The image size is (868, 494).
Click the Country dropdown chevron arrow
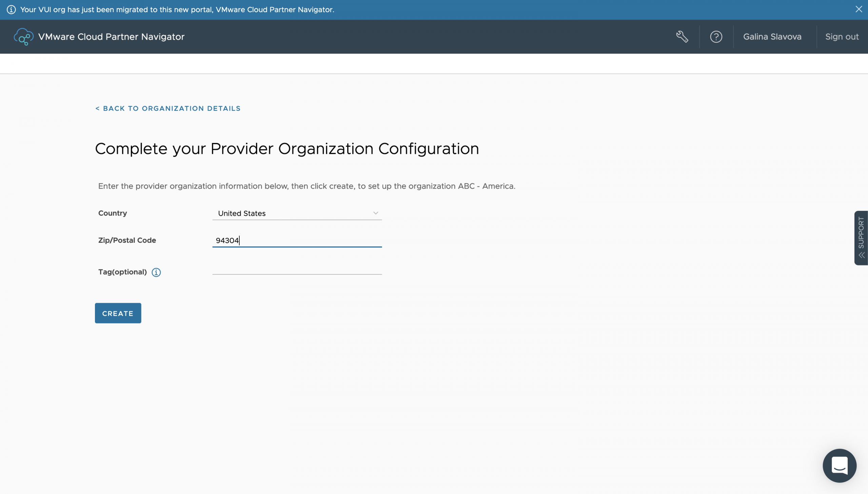(x=375, y=213)
